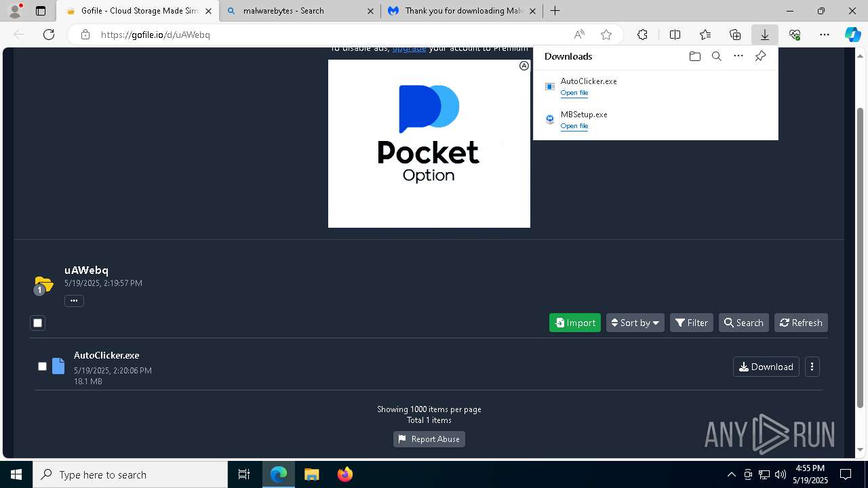868x488 pixels.
Task: Open more options in Downloads panel
Action: point(738,56)
